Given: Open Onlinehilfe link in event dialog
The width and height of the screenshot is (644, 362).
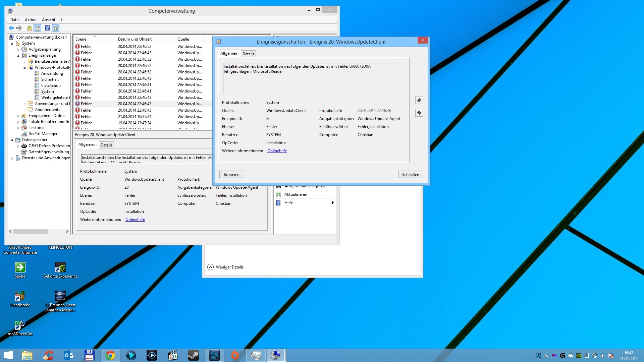Looking at the screenshot, I should (277, 151).
